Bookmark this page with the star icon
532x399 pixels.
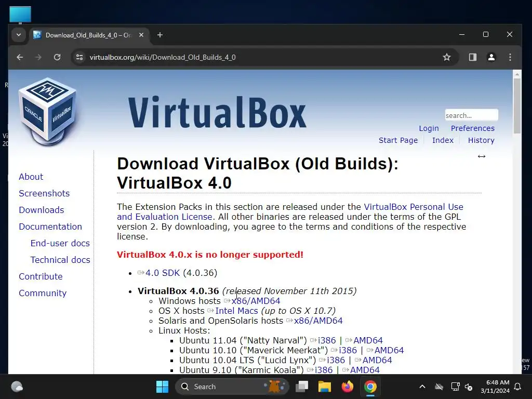(446, 57)
